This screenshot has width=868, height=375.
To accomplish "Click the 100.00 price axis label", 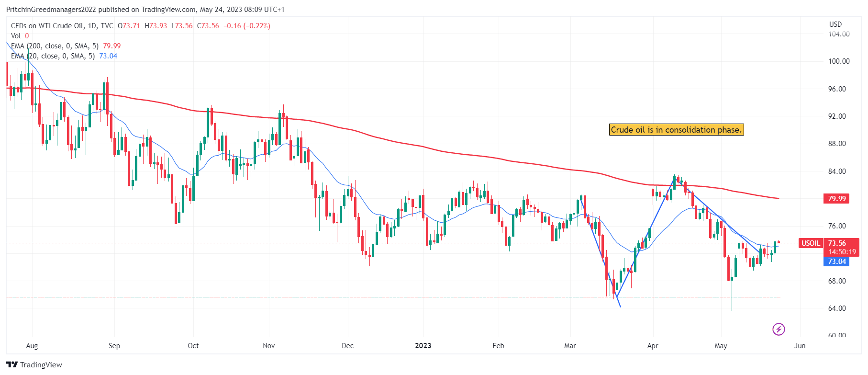I will [x=839, y=61].
